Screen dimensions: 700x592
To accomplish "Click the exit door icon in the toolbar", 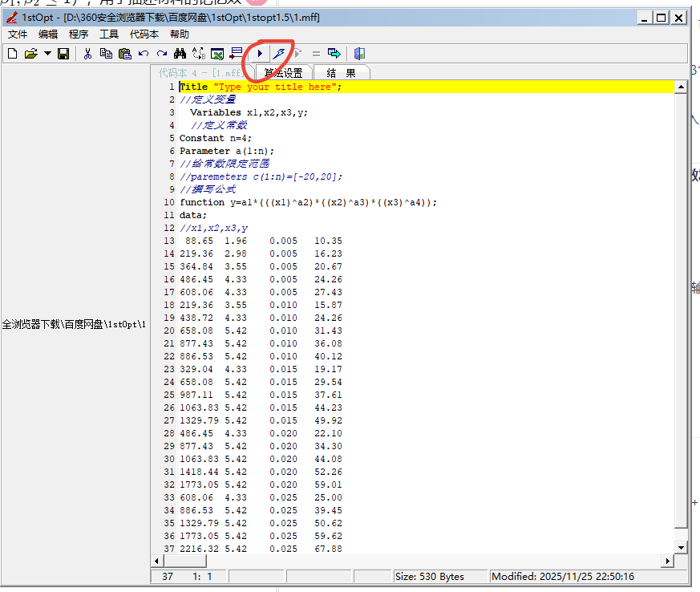I will coord(359,54).
